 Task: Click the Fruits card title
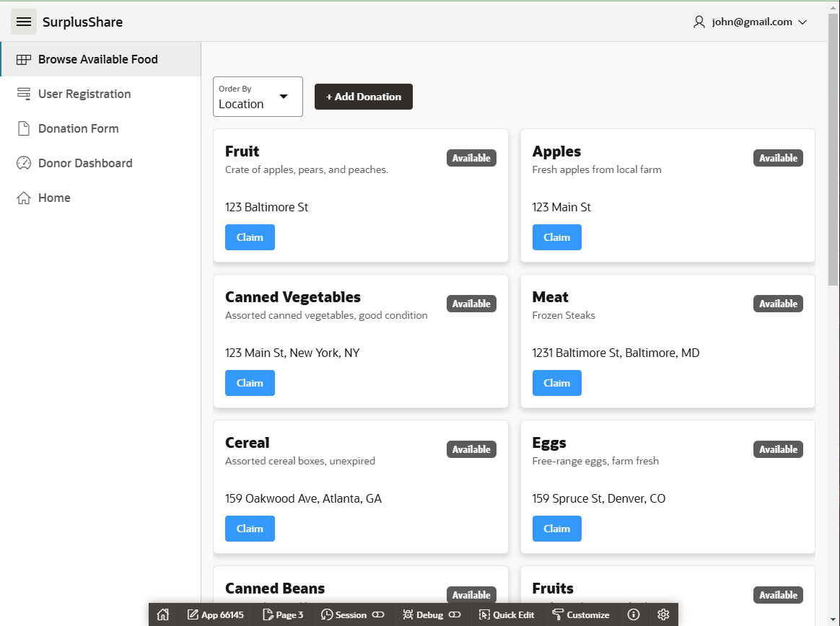point(553,588)
